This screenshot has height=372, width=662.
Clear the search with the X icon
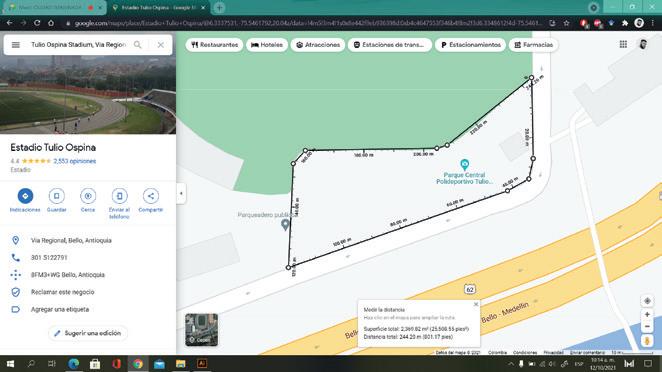tap(160, 45)
